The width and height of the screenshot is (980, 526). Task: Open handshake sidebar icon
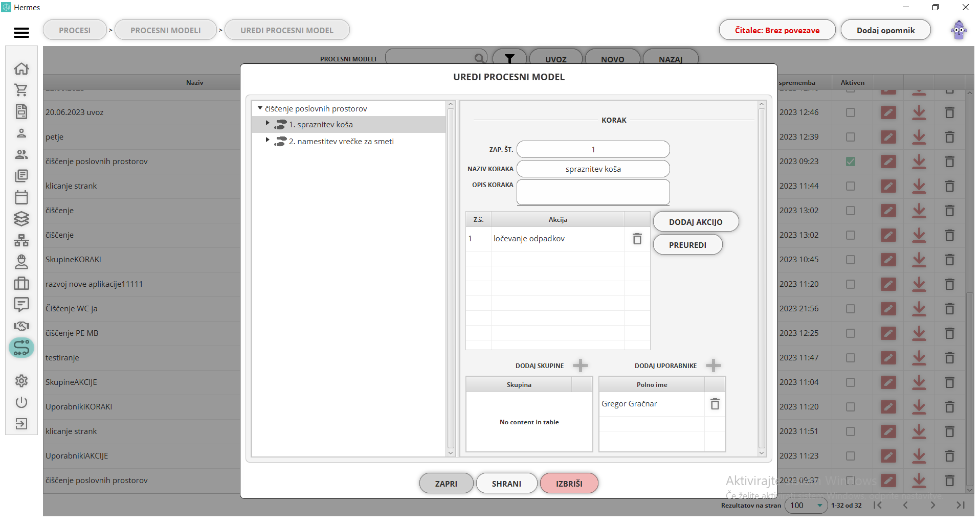21,326
